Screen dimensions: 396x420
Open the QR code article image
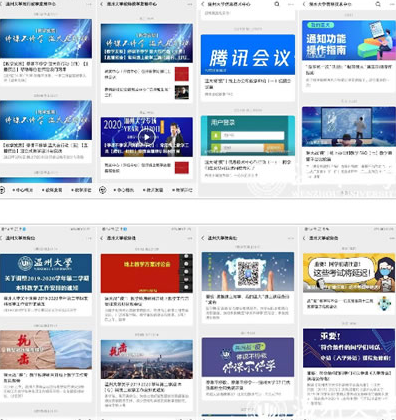(x=248, y=272)
